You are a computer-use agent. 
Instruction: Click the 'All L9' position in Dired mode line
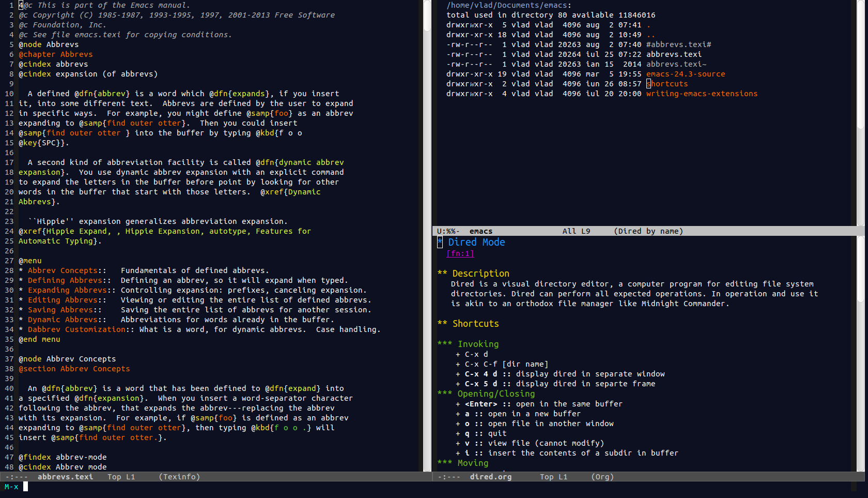click(576, 231)
